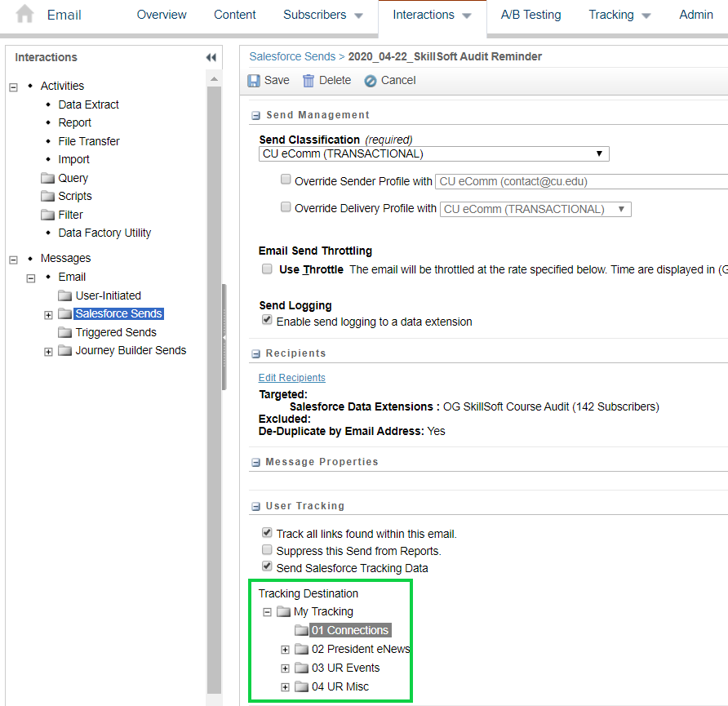
Task: Select Data Extract activity
Action: point(88,104)
